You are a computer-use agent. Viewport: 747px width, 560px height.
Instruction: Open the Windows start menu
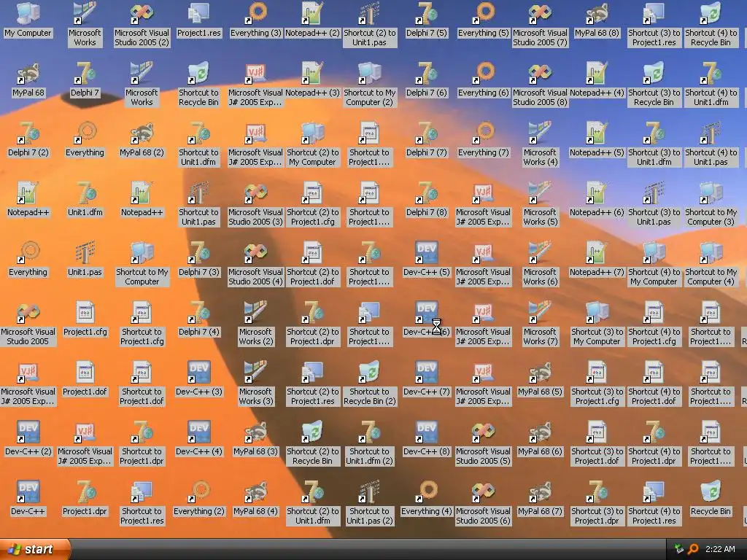(x=34, y=549)
